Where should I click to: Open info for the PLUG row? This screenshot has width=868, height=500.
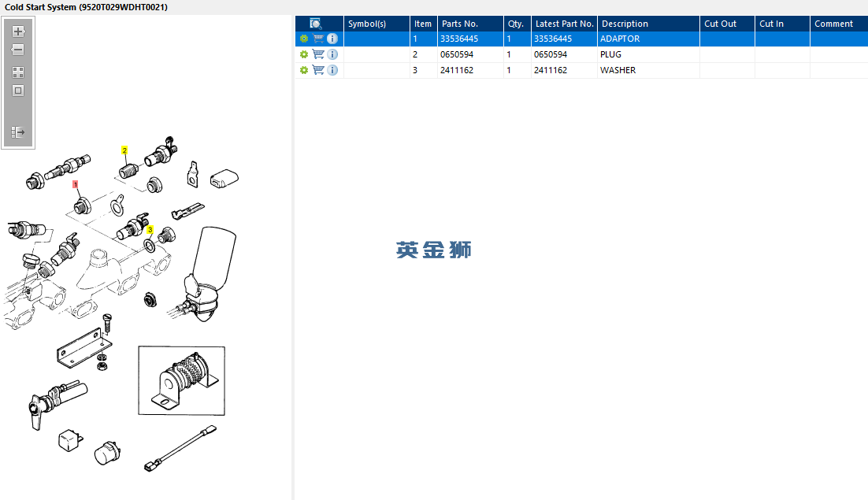tap(332, 54)
